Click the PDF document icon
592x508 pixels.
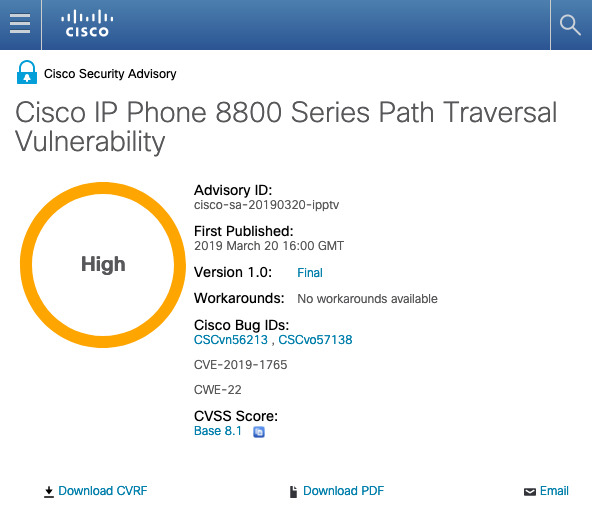tap(293, 492)
